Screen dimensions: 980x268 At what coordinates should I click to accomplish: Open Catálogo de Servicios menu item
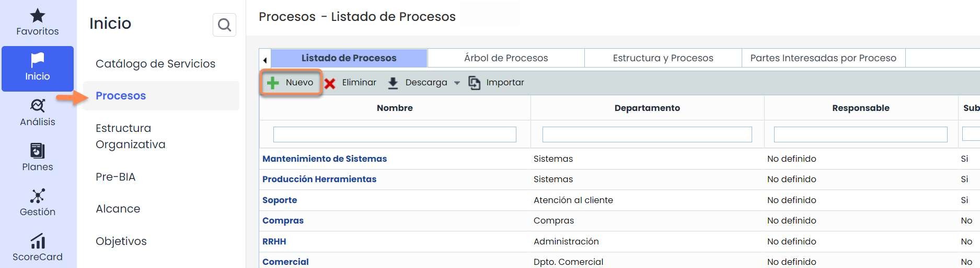155,64
